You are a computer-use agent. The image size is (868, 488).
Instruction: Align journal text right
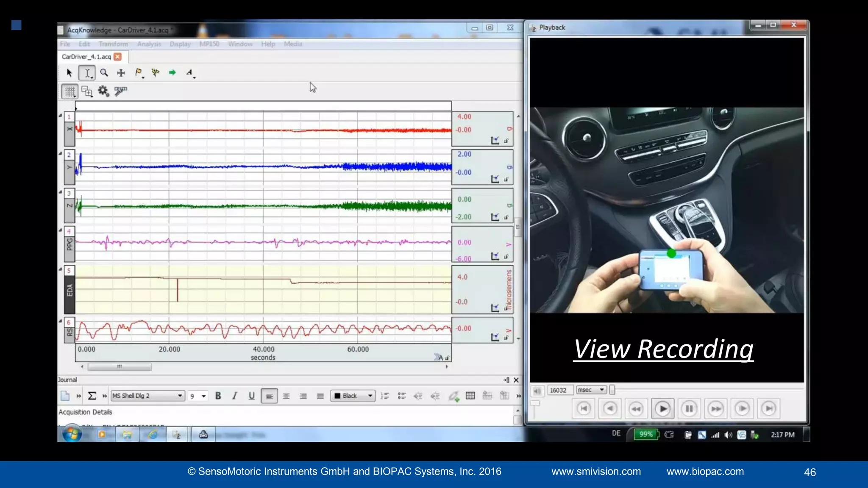coord(303,396)
